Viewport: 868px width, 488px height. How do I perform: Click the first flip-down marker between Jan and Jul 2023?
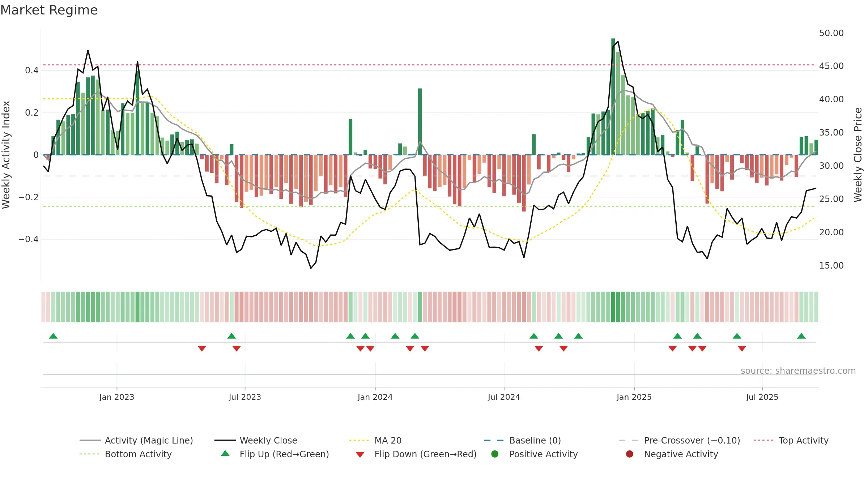(x=202, y=348)
